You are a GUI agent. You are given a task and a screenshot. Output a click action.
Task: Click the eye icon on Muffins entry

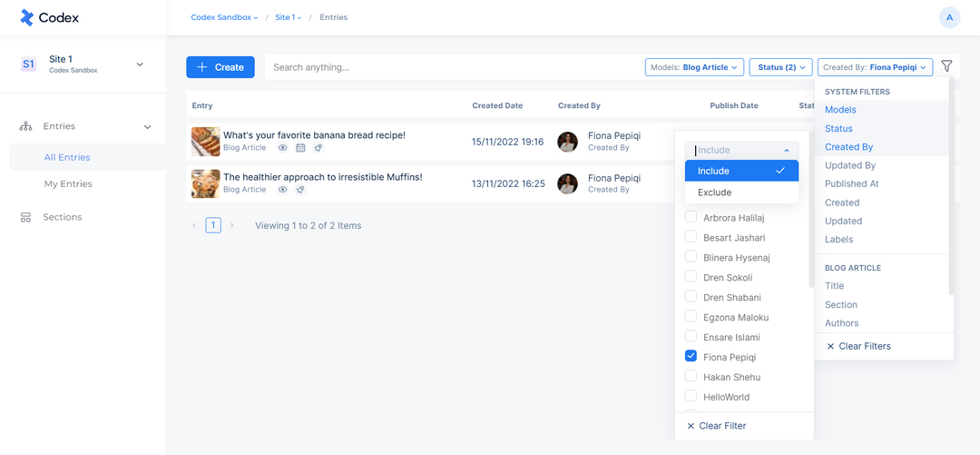pos(282,190)
